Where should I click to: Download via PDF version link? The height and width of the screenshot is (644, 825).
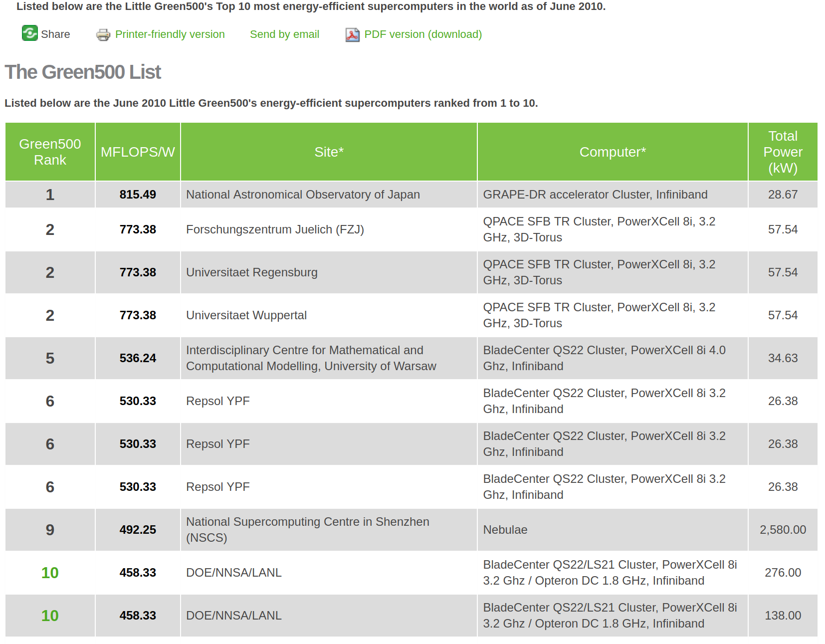click(422, 34)
